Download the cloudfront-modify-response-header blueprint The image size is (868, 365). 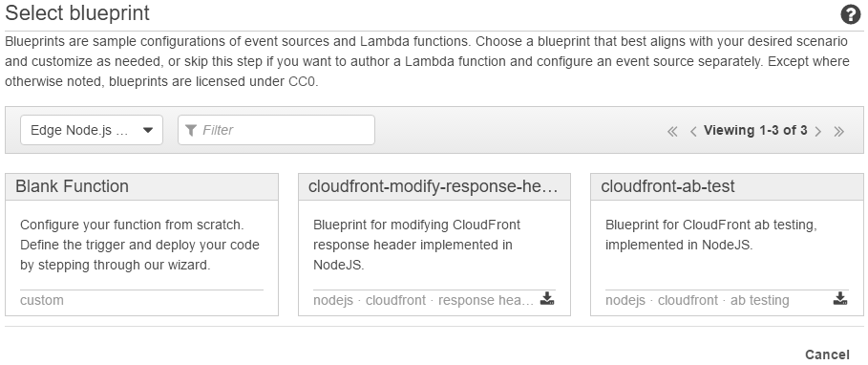click(x=547, y=298)
